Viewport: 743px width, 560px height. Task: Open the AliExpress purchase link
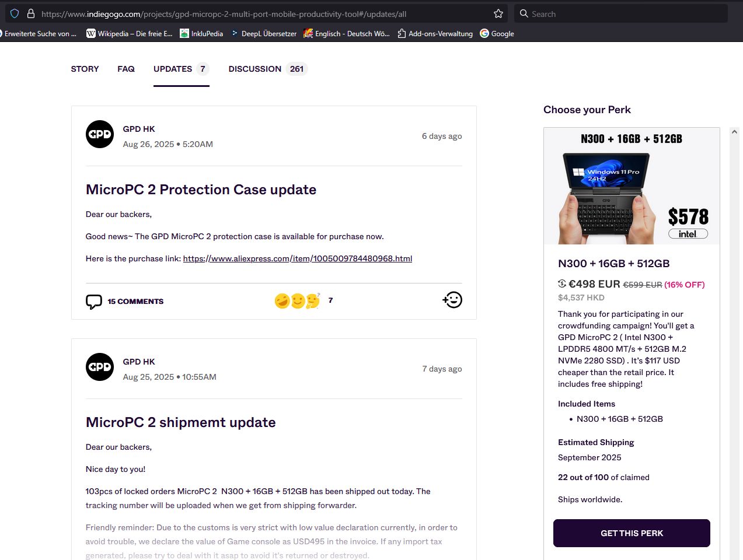[298, 258]
